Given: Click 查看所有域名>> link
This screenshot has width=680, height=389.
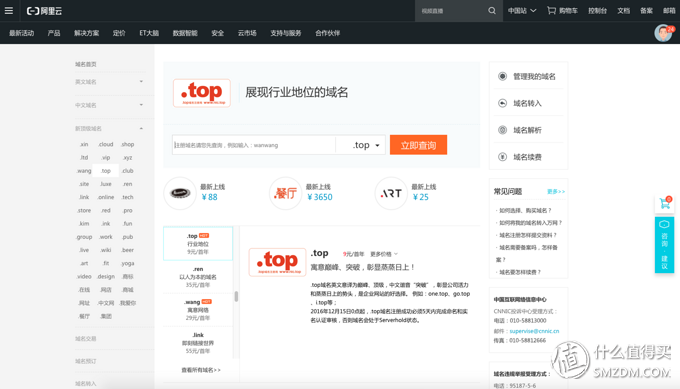Looking at the screenshot, I should pos(201,370).
